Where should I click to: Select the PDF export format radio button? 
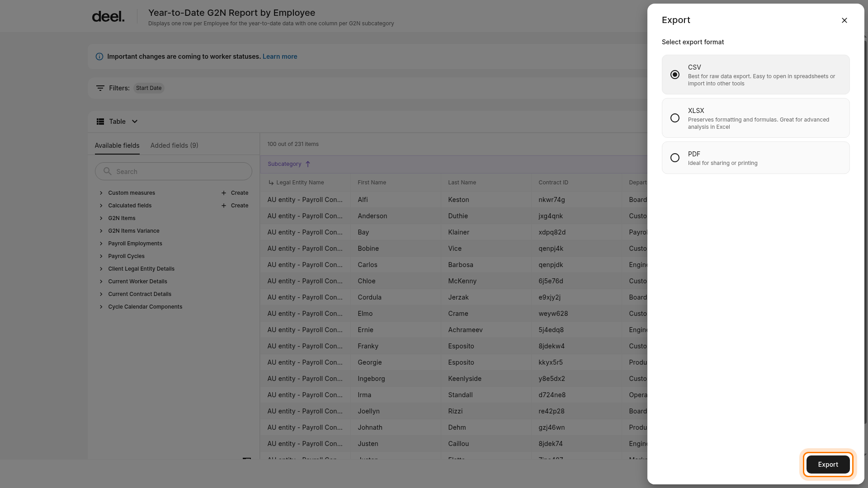pos(675,158)
